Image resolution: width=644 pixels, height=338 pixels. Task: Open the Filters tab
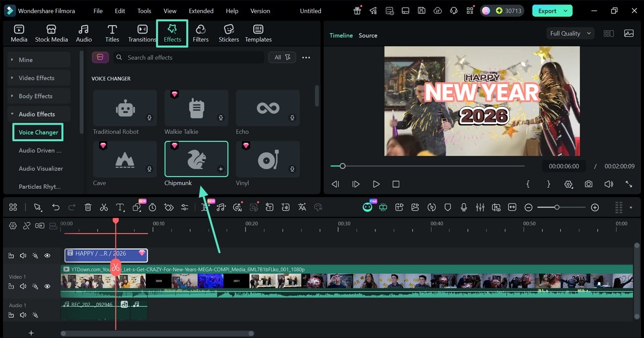[x=201, y=33]
